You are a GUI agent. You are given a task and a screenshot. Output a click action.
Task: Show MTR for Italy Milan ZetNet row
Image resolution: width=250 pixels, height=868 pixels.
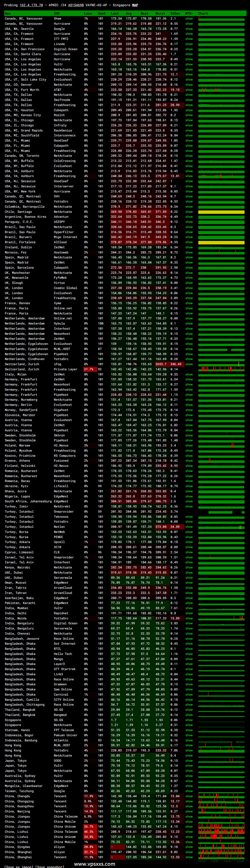click(189, 374)
